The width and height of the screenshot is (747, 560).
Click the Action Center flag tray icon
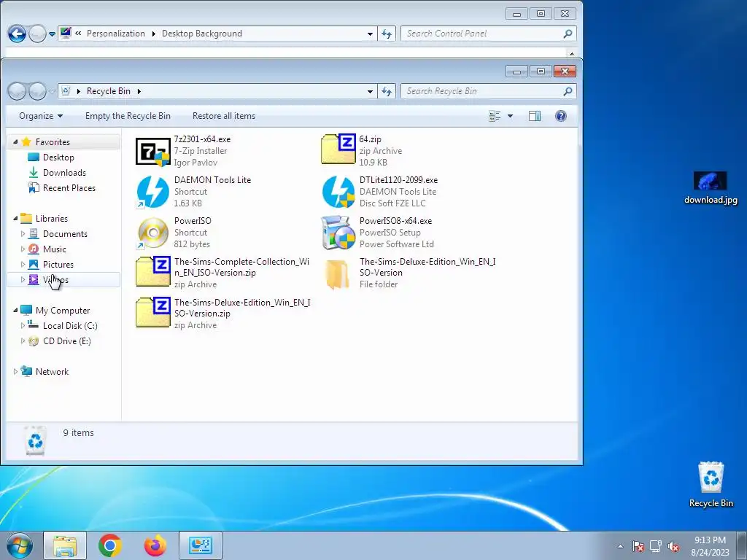click(x=638, y=546)
